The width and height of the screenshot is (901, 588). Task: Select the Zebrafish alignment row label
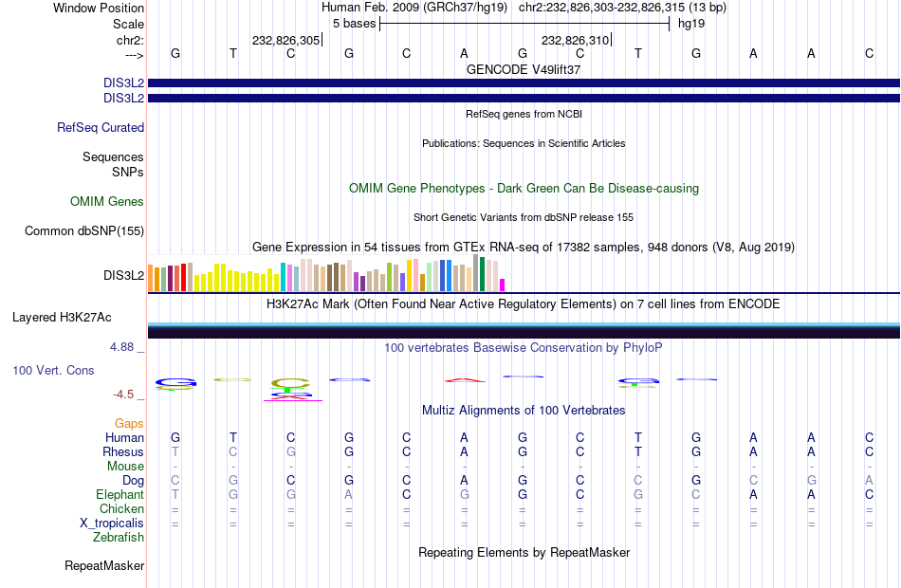[119, 538]
